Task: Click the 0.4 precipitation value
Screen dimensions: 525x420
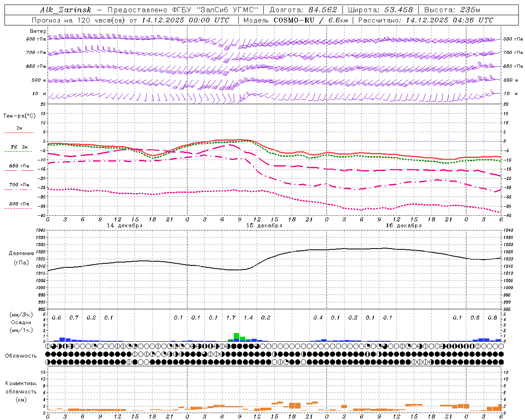Action: [318, 317]
